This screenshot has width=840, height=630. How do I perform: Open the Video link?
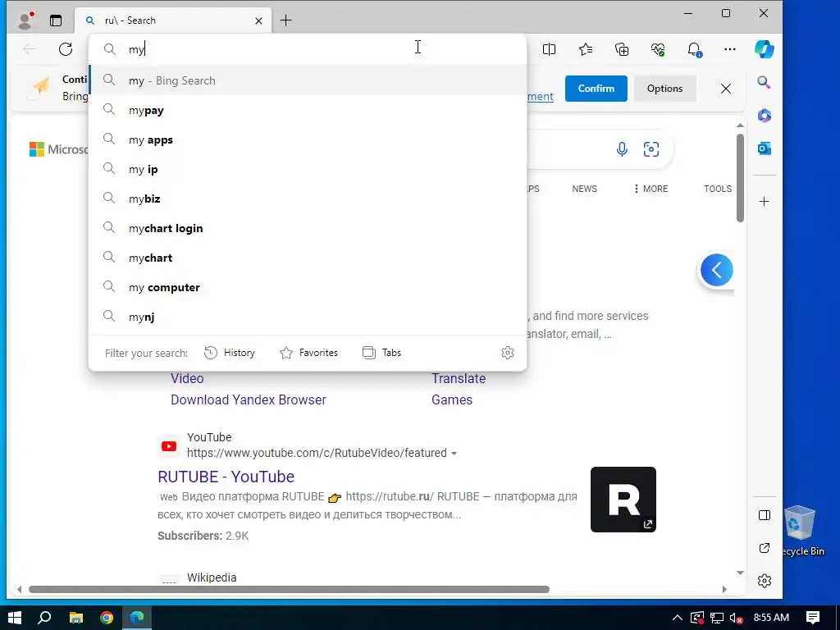click(x=187, y=378)
